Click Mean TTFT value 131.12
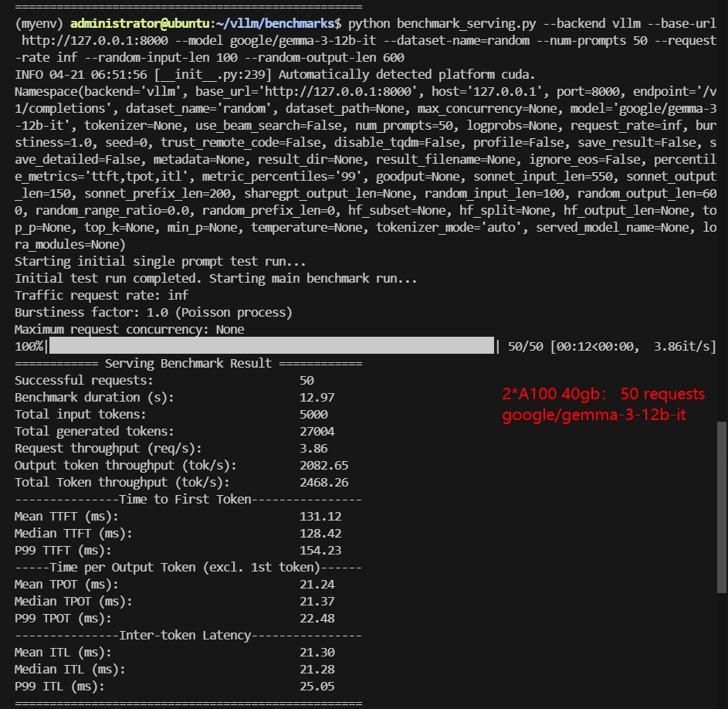The width and height of the screenshot is (728, 709). point(320,517)
